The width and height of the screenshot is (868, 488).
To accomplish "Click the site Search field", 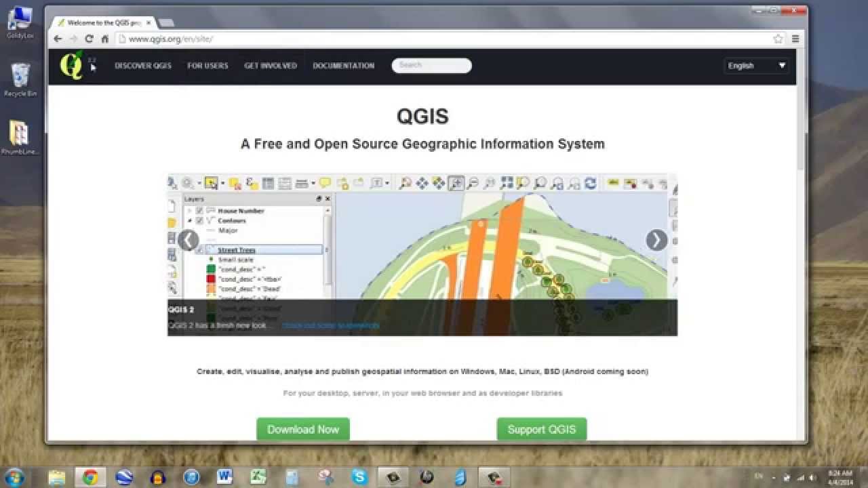I will (431, 65).
